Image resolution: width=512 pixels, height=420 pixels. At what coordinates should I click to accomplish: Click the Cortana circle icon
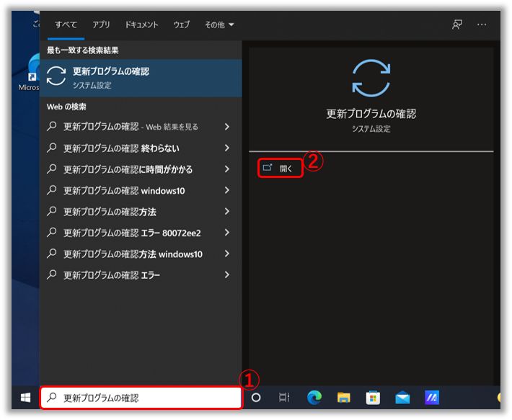tap(256, 398)
